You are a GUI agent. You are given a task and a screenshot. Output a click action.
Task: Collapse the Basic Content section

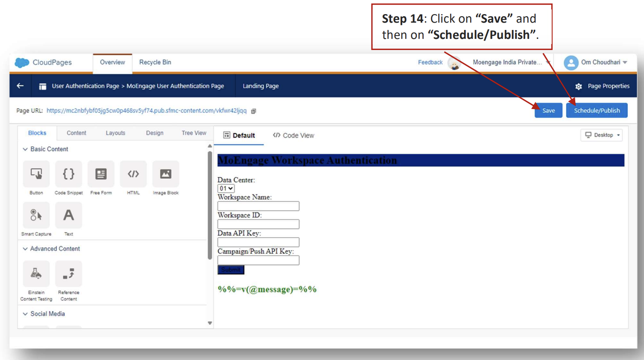point(25,149)
